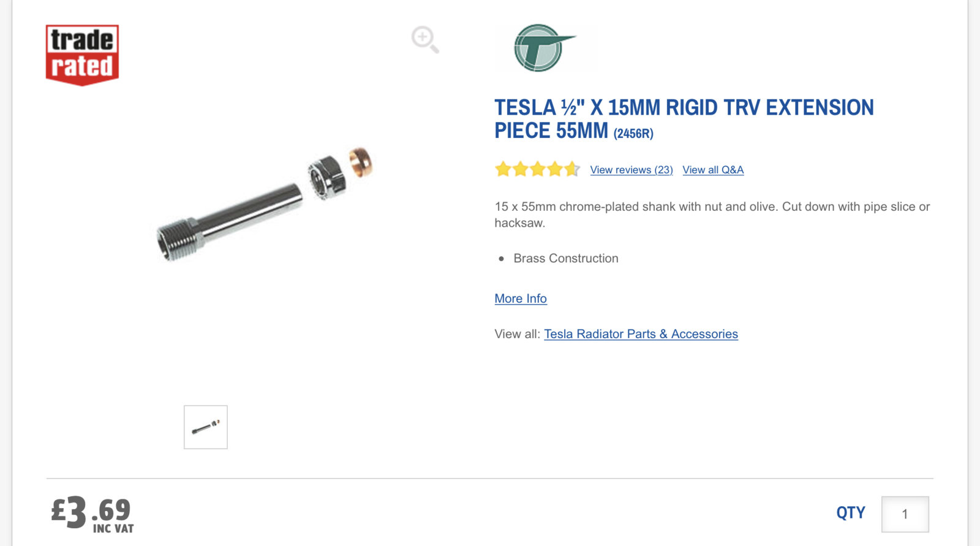980x546 pixels.
Task: Open the View reviews (23) link
Action: [x=631, y=170]
